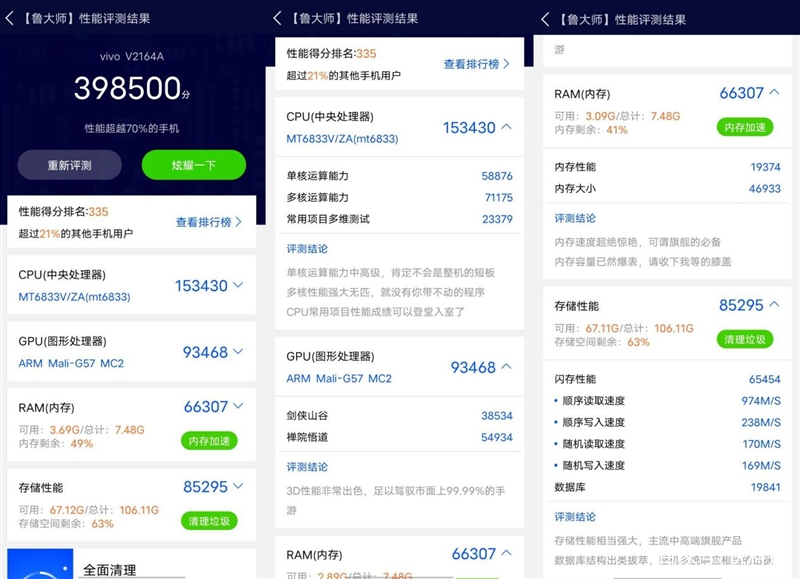The image size is (800, 579).
Task: Tap ARM Mali-G57 MC2 on middle screen
Action: 339,379
